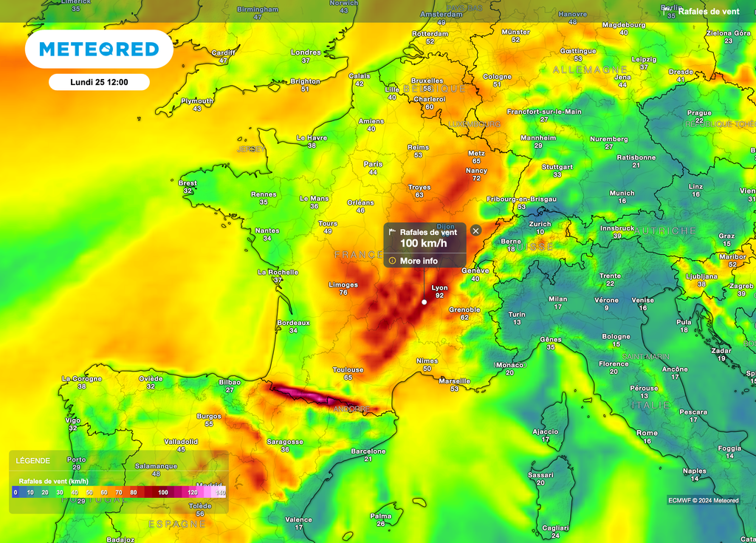Select the Bilbao 27 city label
756x543 pixels.
tap(230, 386)
